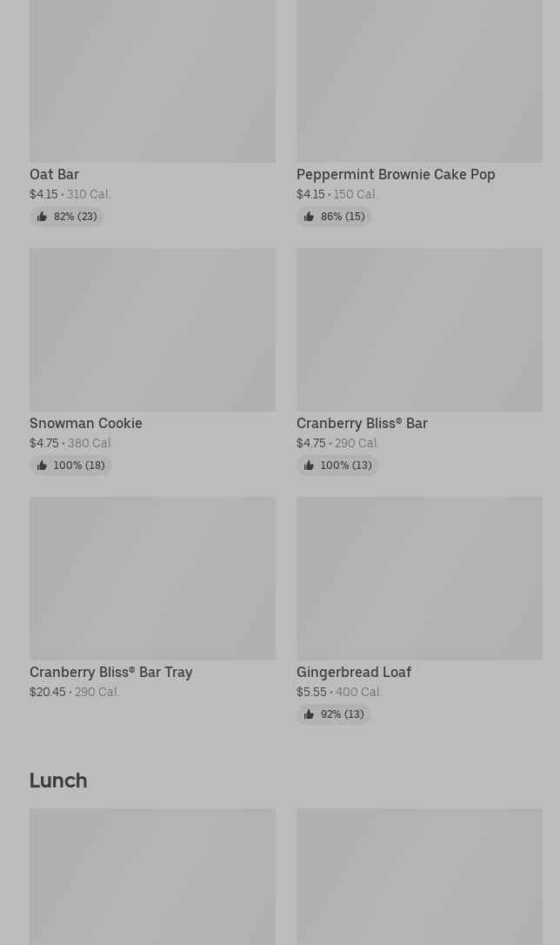Viewport: 560px width, 945px height.
Task: Open the Cranberry Bliss Bar Tray image
Action: click(x=152, y=578)
